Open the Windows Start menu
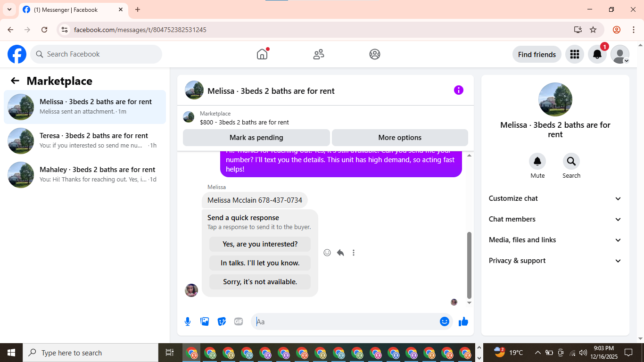 tap(11, 353)
